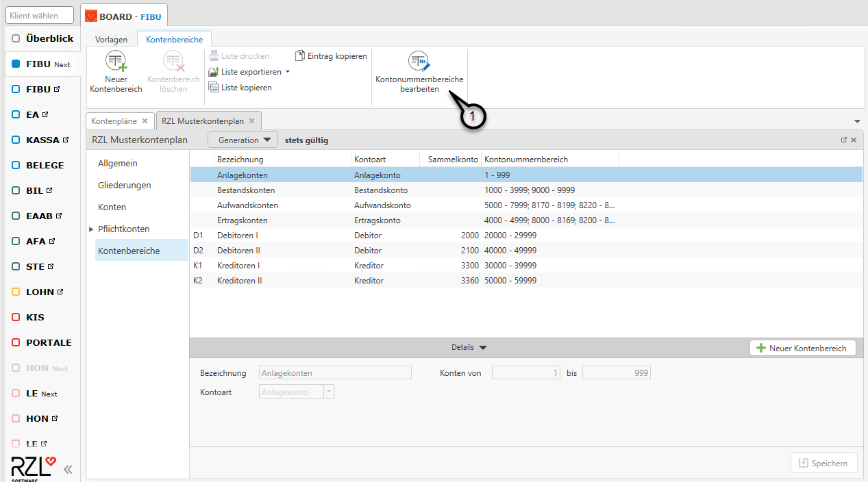The height and width of the screenshot is (482, 868).
Task: Switch to the Vorlagen ribbon tab
Action: pyautogui.click(x=111, y=40)
